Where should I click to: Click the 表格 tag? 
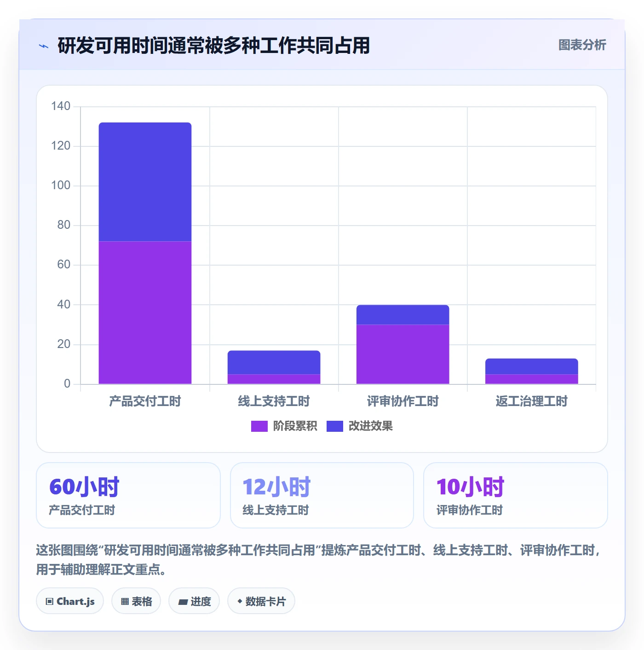click(136, 601)
